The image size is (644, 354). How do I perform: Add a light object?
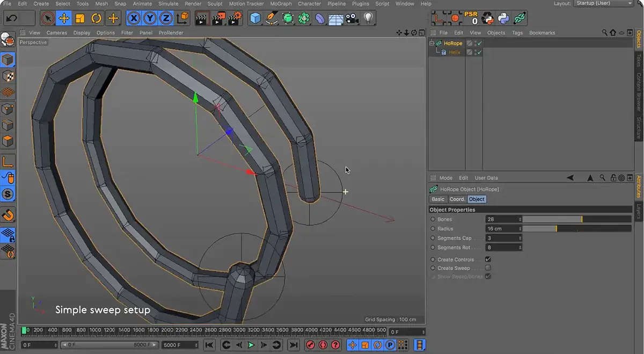[368, 18]
